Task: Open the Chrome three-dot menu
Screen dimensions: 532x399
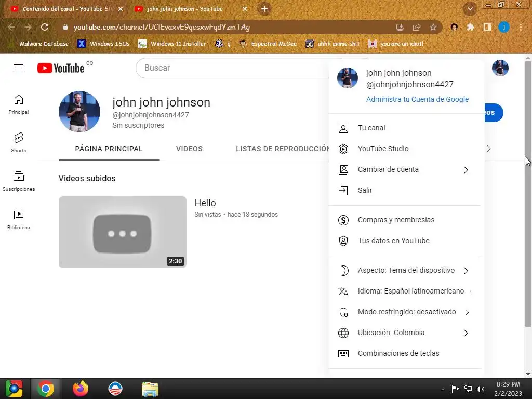Action: click(x=521, y=27)
